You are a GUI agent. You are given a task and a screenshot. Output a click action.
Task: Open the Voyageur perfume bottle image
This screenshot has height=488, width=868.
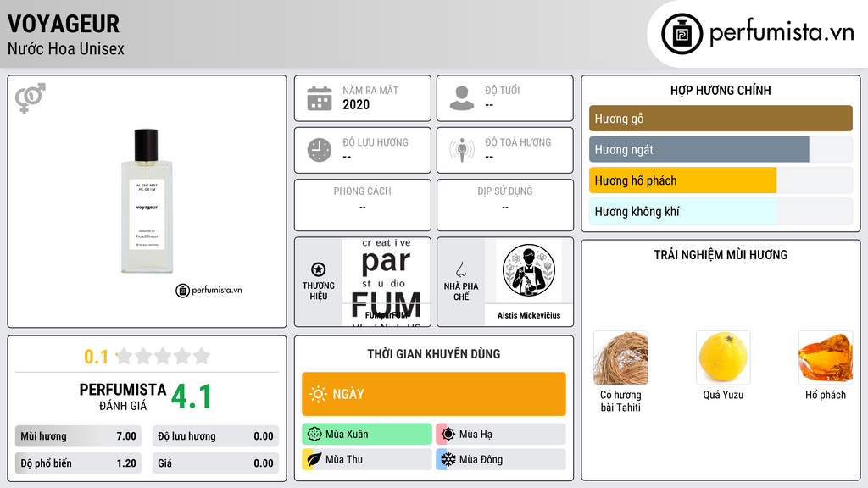tap(147, 202)
